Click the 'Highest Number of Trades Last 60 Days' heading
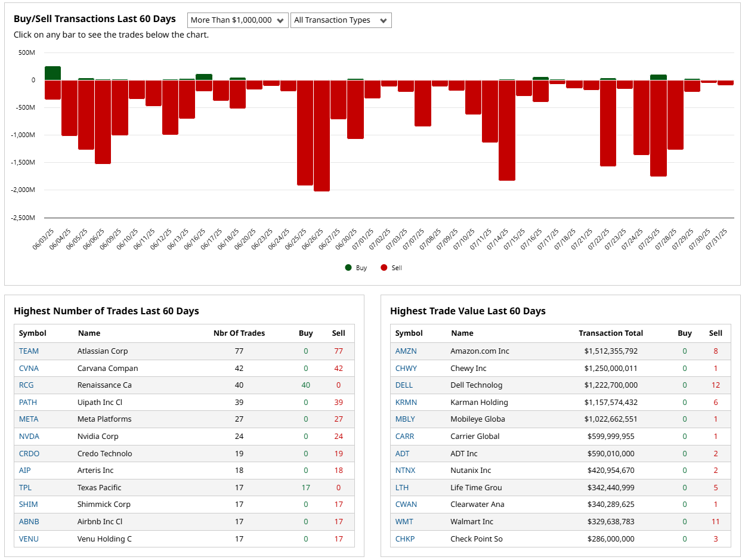Image resolution: width=745 pixels, height=560 pixels. [106, 311]
